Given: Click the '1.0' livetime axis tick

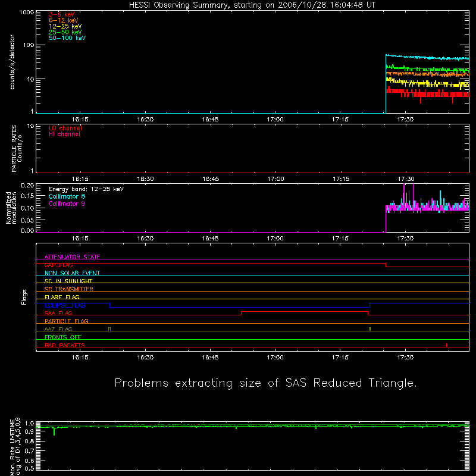Looking at the screenshot, I should pyautogui.click(x=29, y=424).
